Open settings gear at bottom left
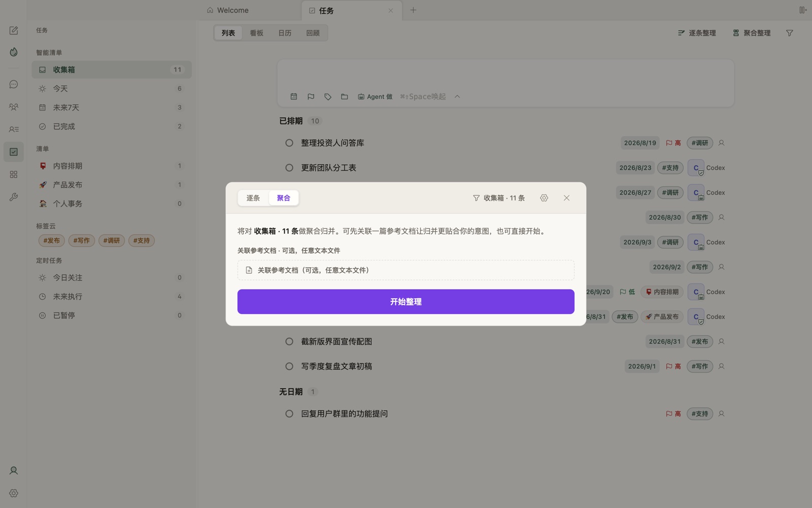The width and height of the screenshot is (812, 508). [x=14, y=493]
